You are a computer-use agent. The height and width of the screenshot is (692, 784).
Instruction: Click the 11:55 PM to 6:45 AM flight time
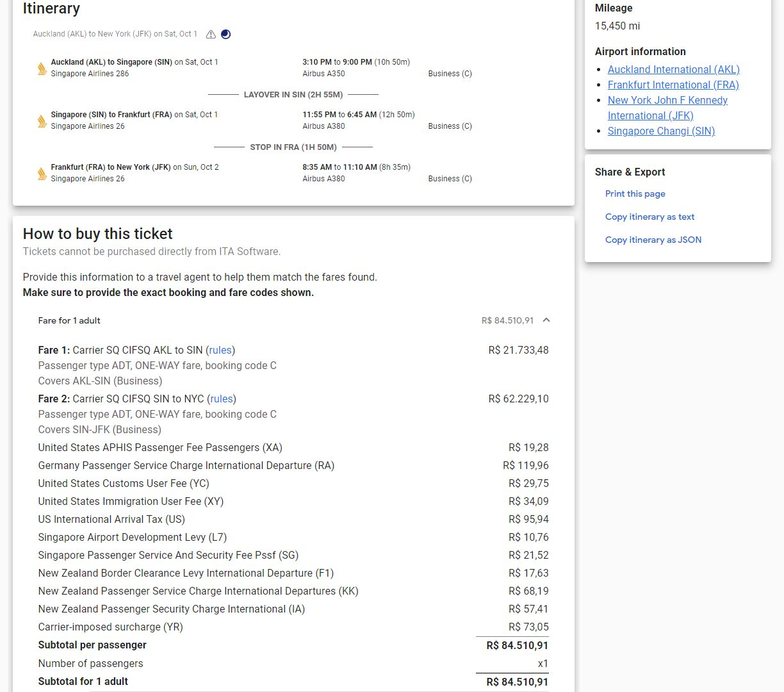[339, 115]
